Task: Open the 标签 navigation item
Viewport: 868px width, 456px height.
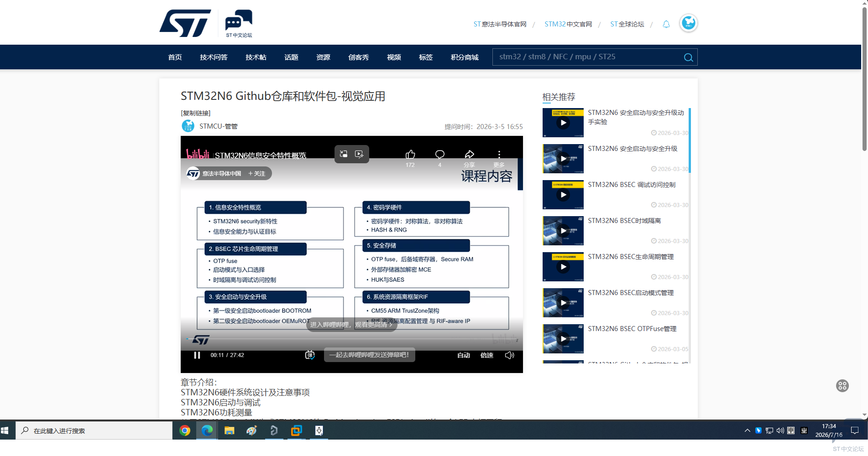Action: (426, 57)
